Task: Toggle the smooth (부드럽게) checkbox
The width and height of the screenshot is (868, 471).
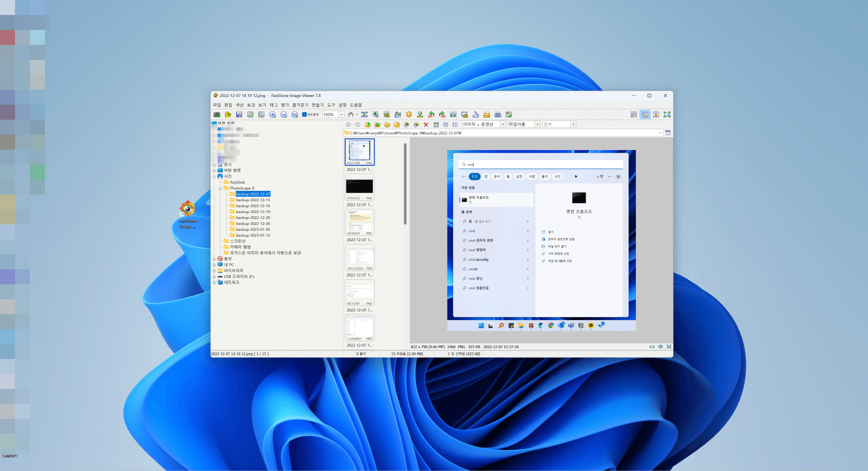Action: [305, 115]
